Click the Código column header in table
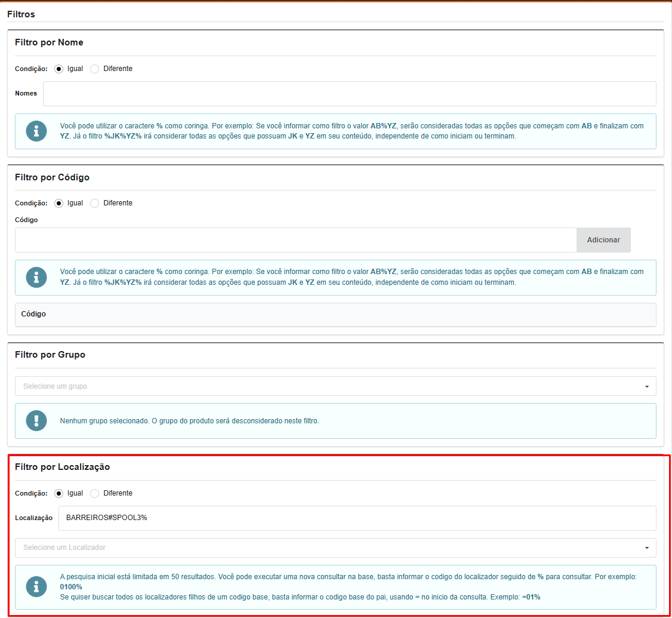672x618 pixels. click(x=34, y=314)
